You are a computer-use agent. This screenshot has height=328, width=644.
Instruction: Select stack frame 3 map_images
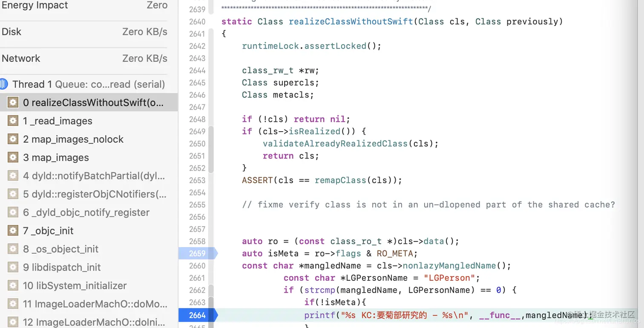click(x=89, y=158)
